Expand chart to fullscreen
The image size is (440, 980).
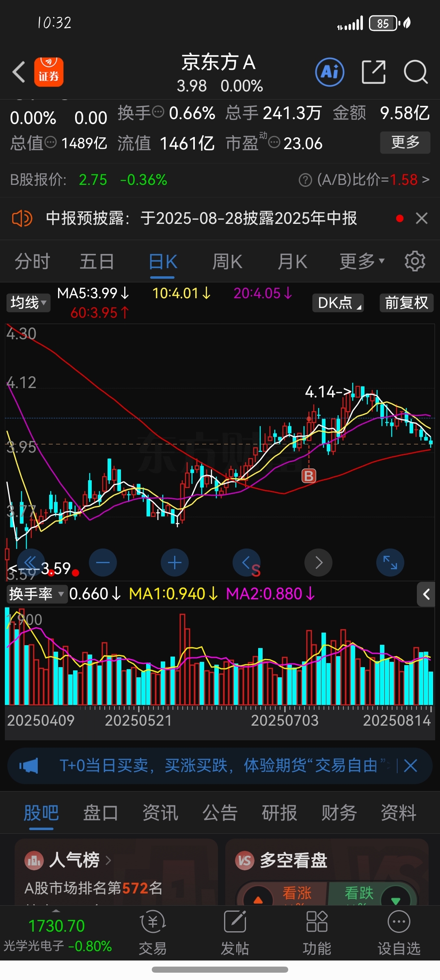(x=390, y=562)
